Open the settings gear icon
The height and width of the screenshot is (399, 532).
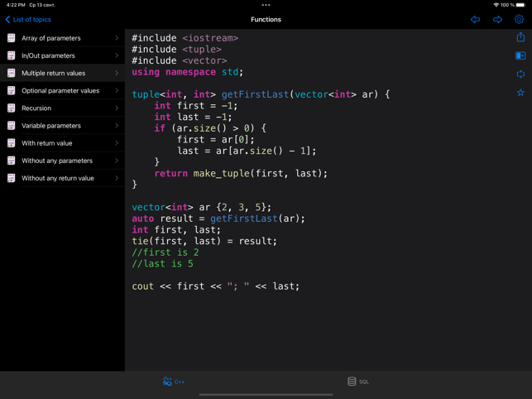click(519, 19)
